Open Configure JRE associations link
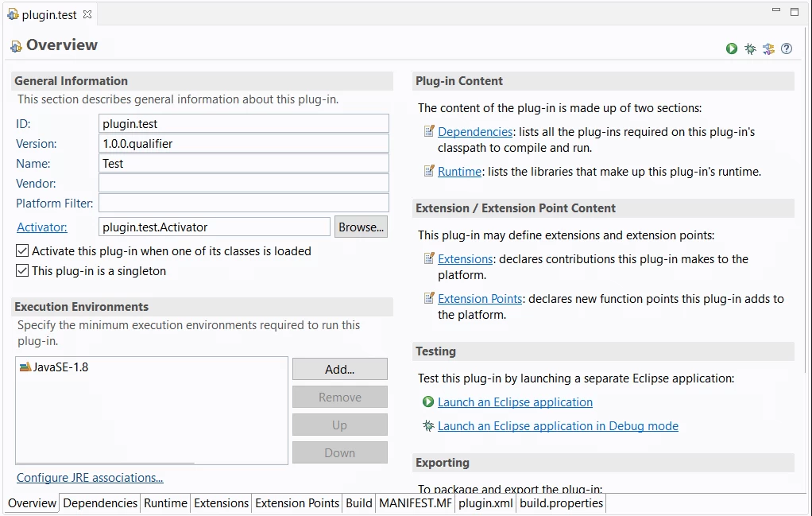This screenshot has width=812, height=516. click(90, 478)
